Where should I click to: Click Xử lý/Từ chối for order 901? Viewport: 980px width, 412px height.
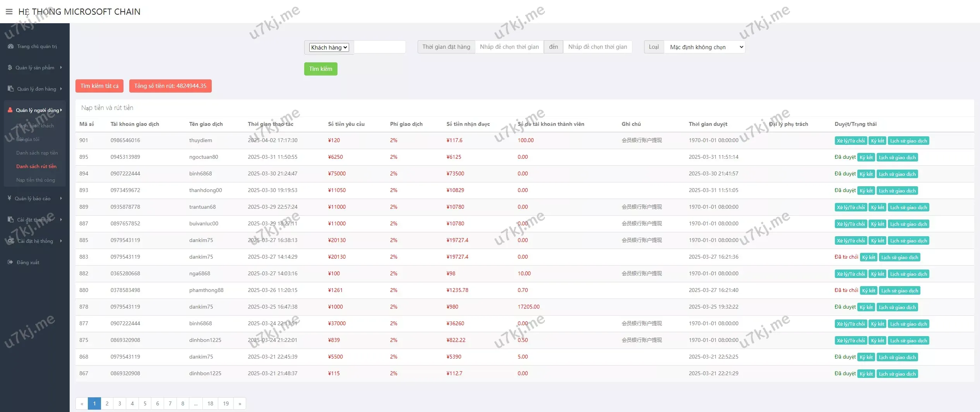tap(850, 141)
